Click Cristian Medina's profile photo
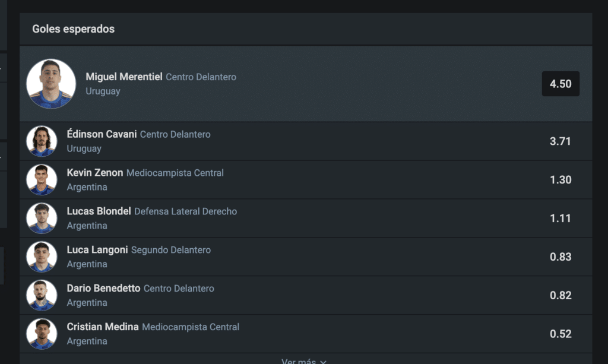Image resolution: width=608 pixels, height=364 pixels. pos(41,334)
